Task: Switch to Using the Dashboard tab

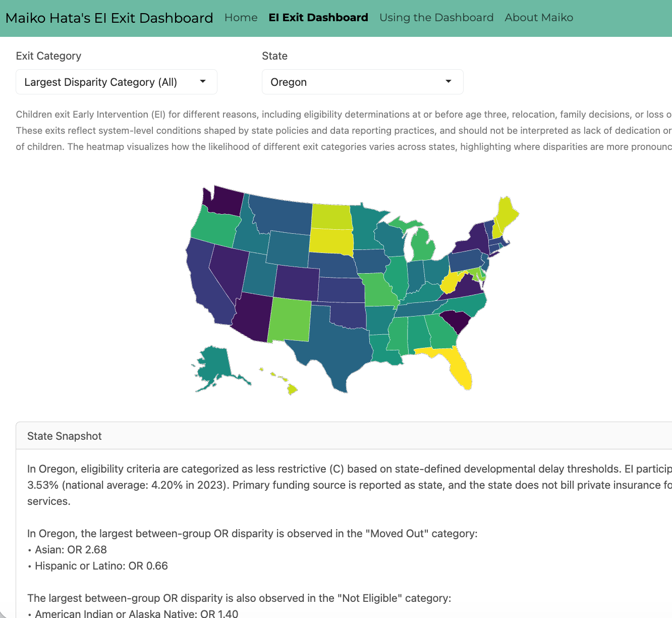Action: coord(436,18)
